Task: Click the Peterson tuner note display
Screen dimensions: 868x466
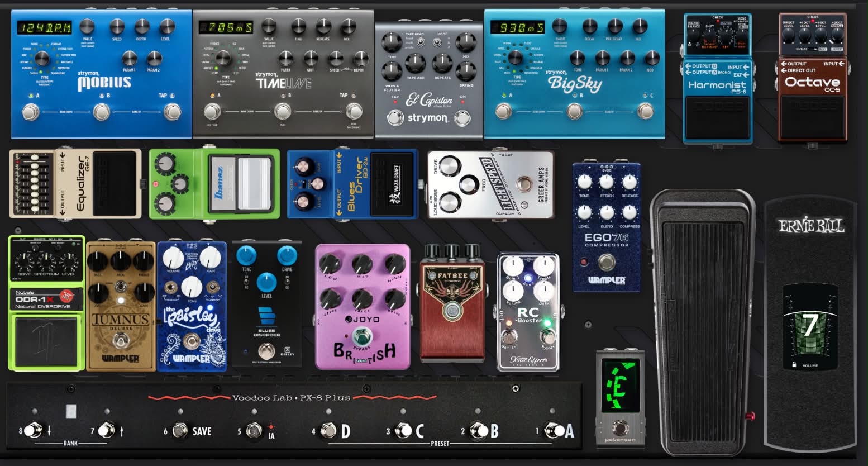Action: click(620, 385)
